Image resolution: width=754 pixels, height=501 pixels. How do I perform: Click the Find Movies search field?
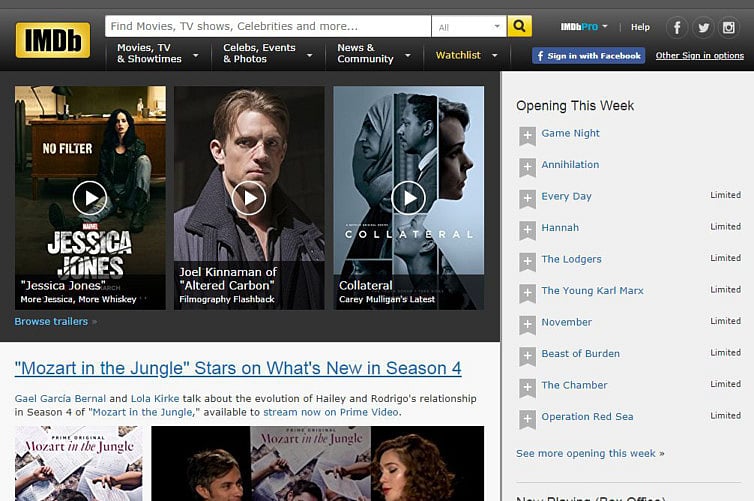click(x=268, y=27)
